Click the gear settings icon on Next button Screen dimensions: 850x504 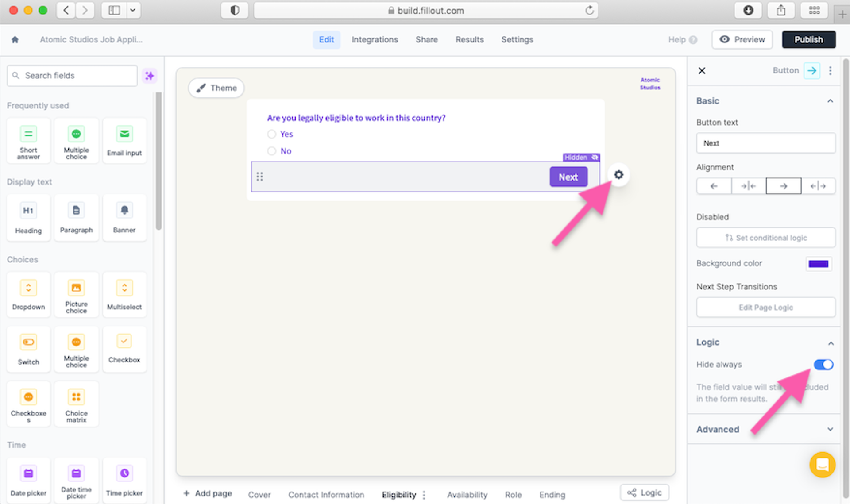click(x=619, y=175)
